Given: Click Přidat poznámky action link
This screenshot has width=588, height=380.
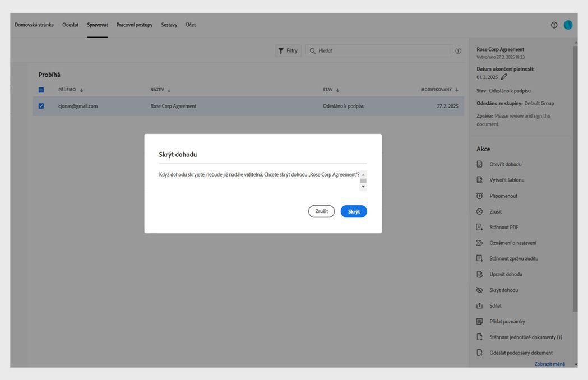Looking at the screenshot, I should tap(507, 322).
